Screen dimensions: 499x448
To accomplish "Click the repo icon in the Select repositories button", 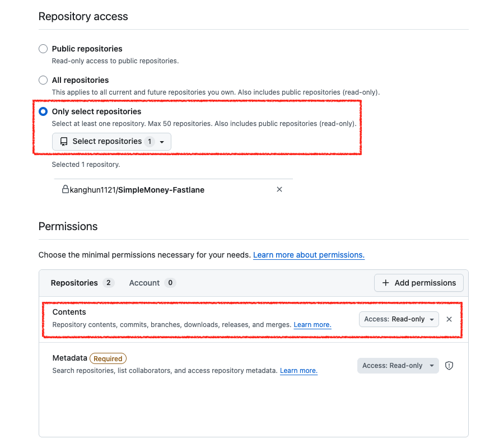I will [64, 141].
